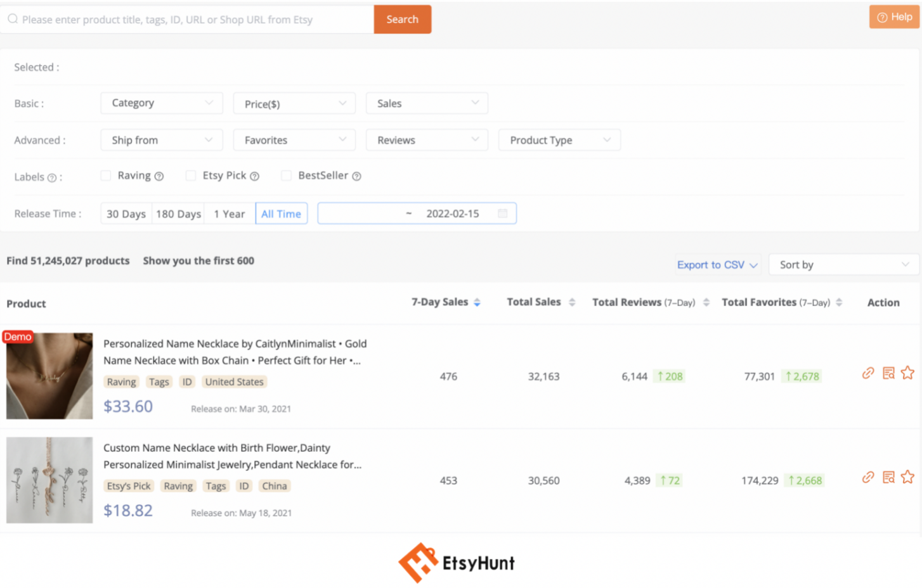This screenshot has height=588, width=922.
Task: Switch Release Time to 30 Days
Action: click(126, 214)
